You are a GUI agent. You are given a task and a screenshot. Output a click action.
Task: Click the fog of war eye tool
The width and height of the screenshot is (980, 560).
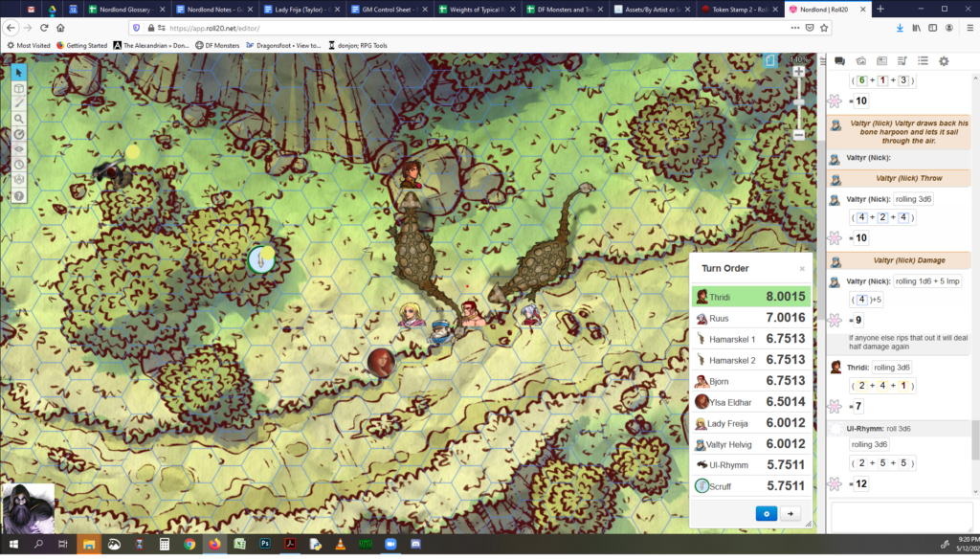coord(19,148)
